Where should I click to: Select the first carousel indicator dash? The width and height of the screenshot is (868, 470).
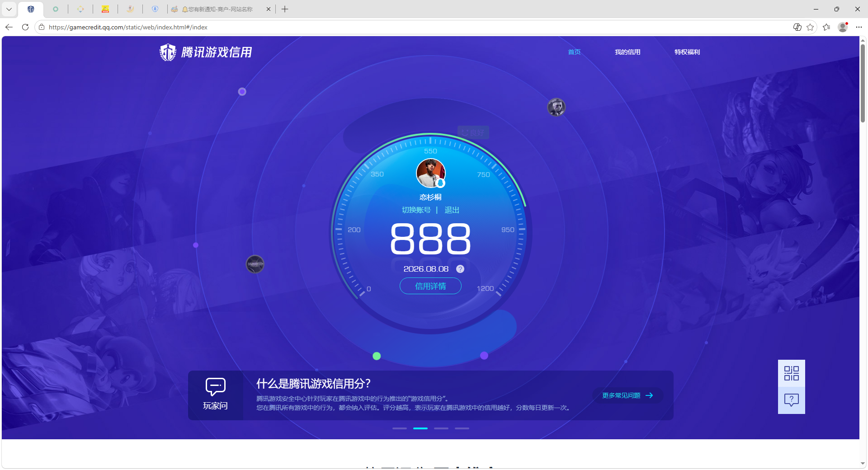click(400, 428)
